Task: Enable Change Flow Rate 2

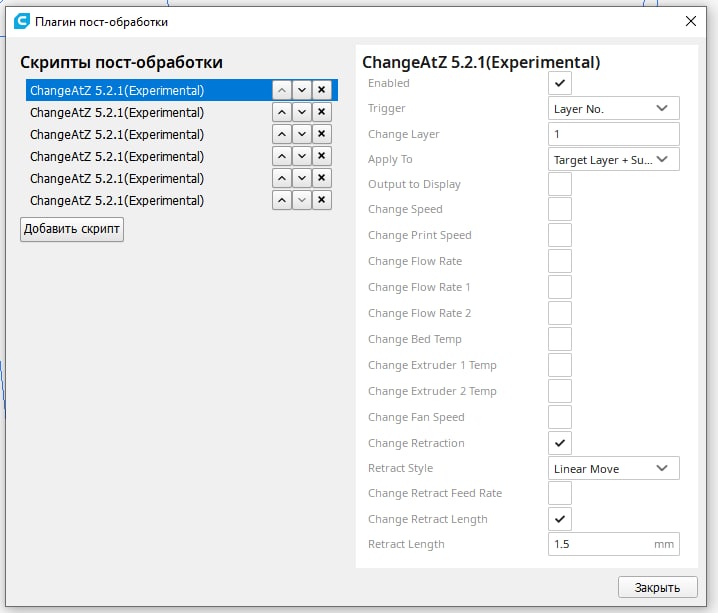Action: tap(560, 313)
